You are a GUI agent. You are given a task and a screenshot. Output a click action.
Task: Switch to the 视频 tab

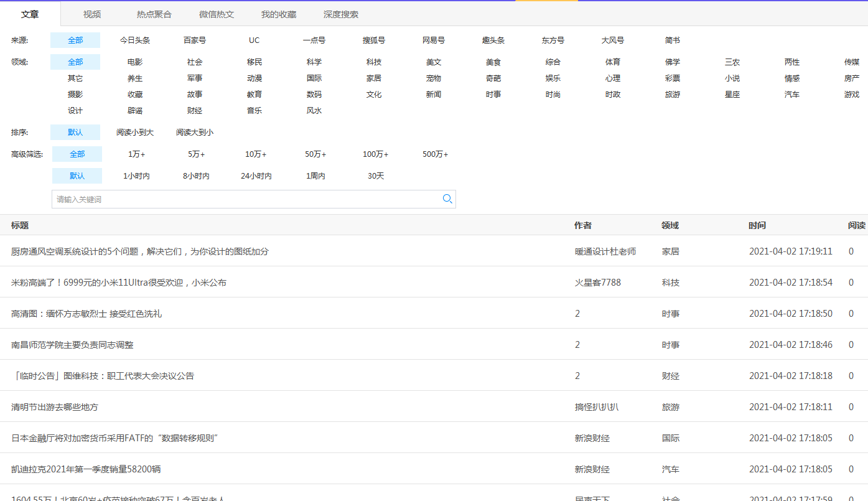pos(92,14)
